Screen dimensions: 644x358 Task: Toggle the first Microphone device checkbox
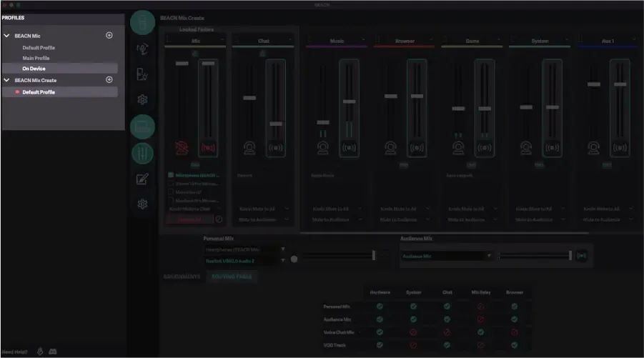[x=171, y=175]
